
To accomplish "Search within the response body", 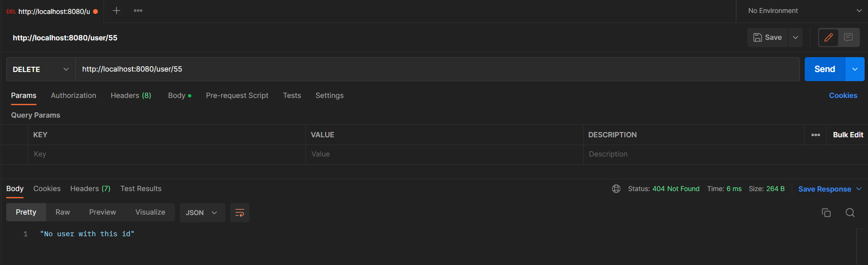I will 850,213.
